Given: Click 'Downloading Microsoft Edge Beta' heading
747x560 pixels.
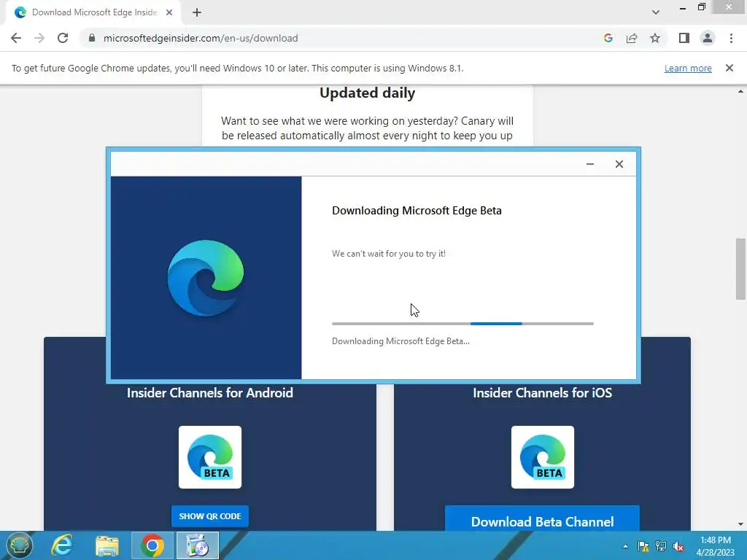Looking at the screenshot, I should [x=417, y=211].
